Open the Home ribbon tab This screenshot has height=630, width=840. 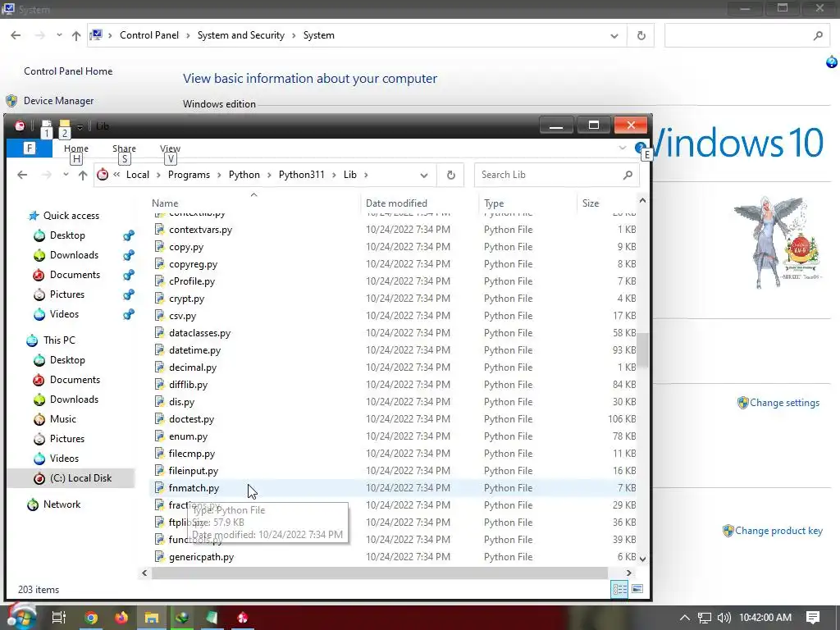(x=76, y=148)
